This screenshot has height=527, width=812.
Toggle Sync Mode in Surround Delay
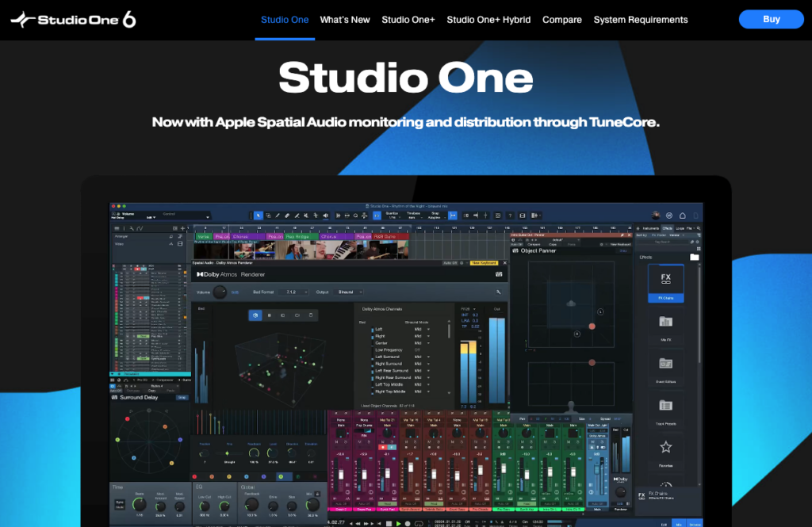pos(120,505)
